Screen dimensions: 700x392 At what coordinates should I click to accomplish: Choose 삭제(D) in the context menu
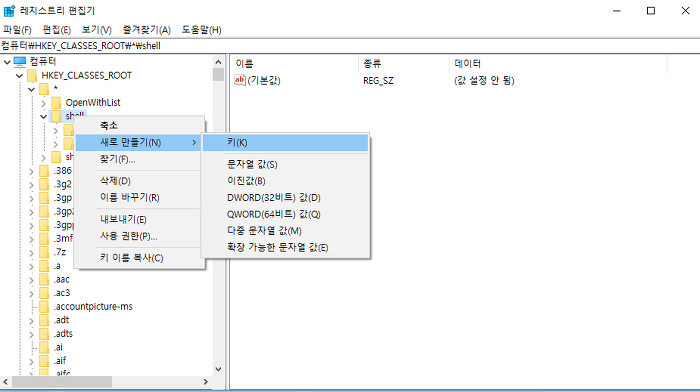(139, 181)
